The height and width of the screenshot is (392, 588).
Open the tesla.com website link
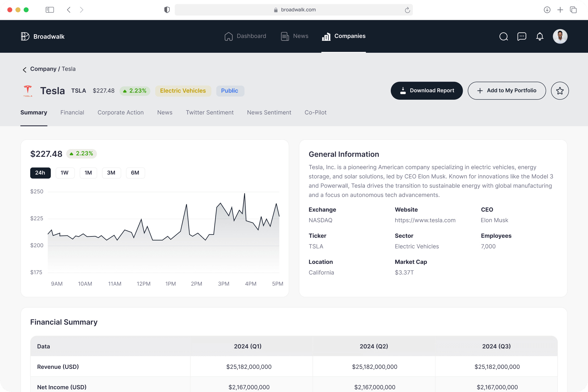pyautogui.click(x=425, y=220)
